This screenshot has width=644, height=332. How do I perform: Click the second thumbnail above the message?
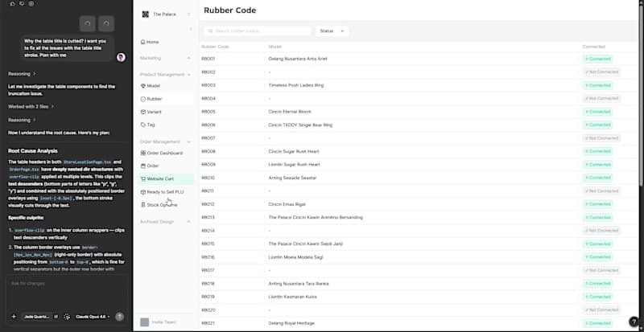[106, 24]
